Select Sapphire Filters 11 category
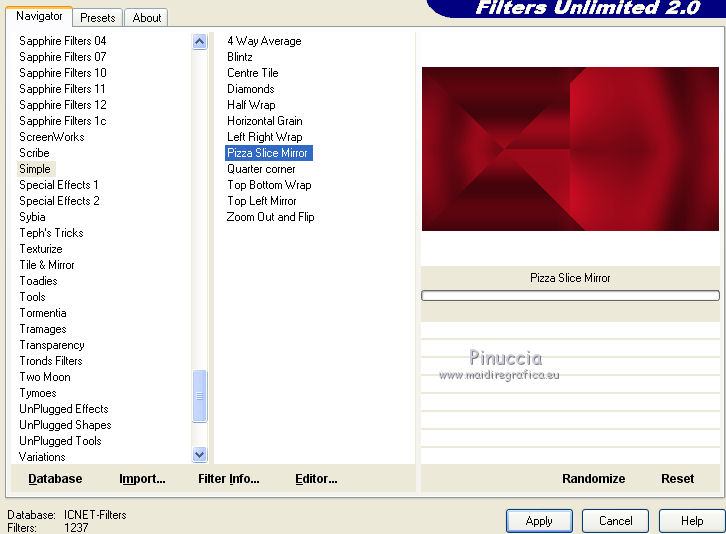 pos(62,89)
